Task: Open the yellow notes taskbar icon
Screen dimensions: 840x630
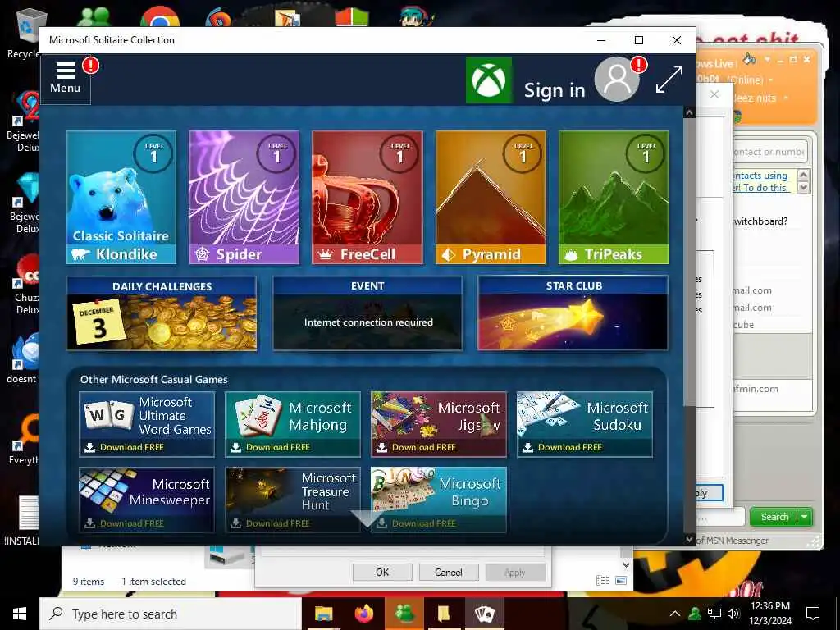Action: (x=444, y=614)
